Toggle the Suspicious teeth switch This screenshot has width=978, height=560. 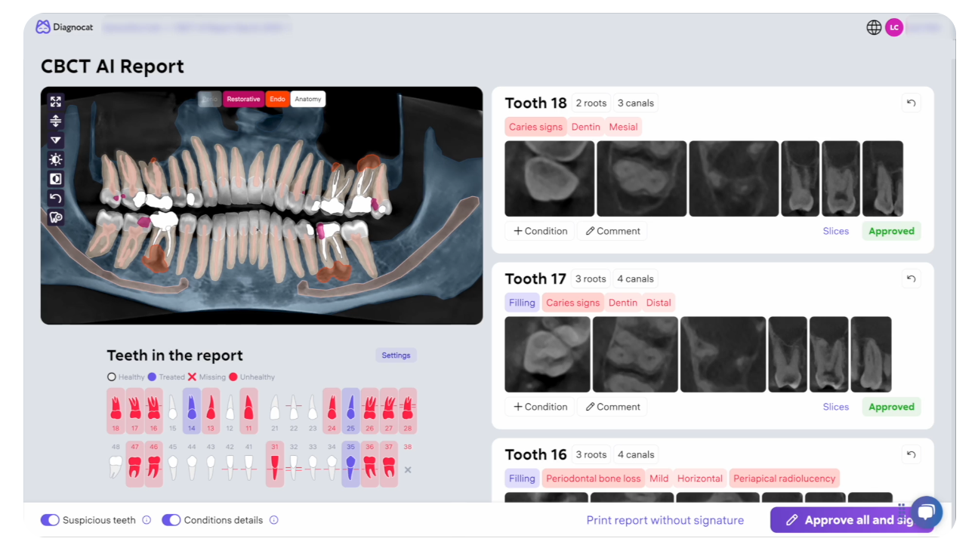tap(50, 520)
